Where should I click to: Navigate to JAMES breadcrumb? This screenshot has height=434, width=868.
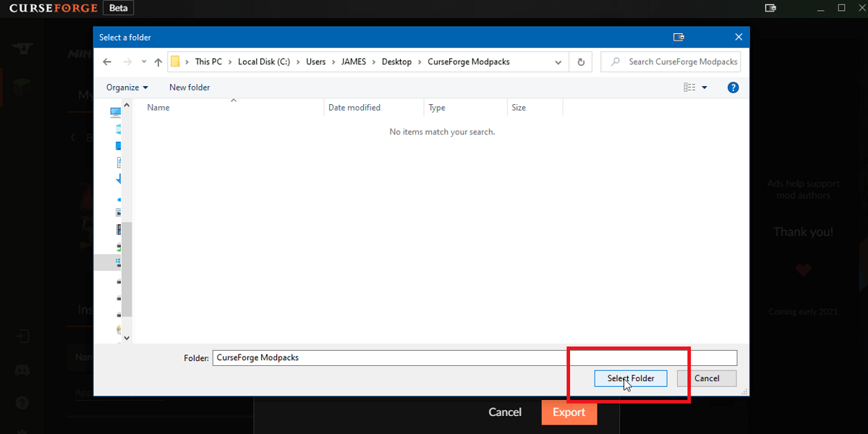354,62
